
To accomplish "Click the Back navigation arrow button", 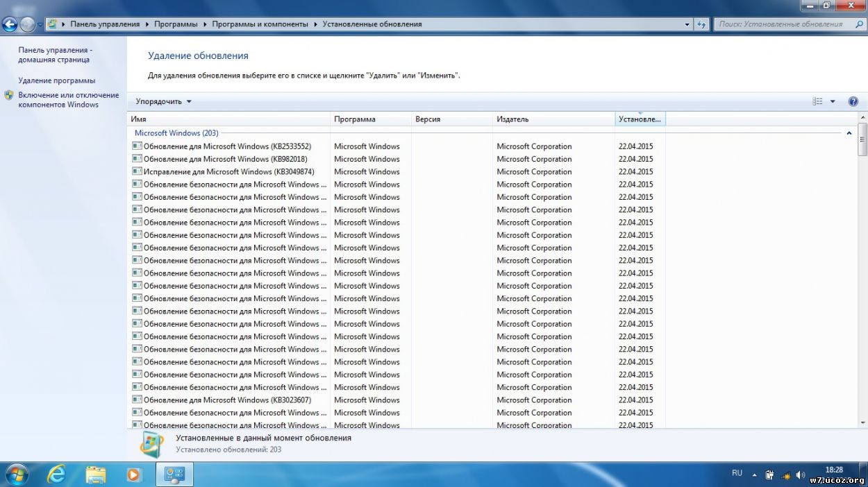I will coord(10,24).
